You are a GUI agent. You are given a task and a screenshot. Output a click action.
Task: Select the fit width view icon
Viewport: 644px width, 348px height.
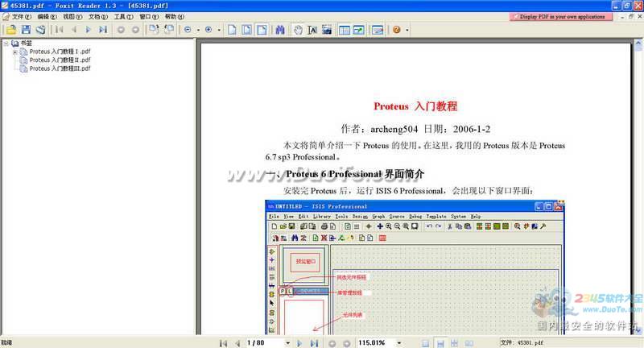[262, 30]
